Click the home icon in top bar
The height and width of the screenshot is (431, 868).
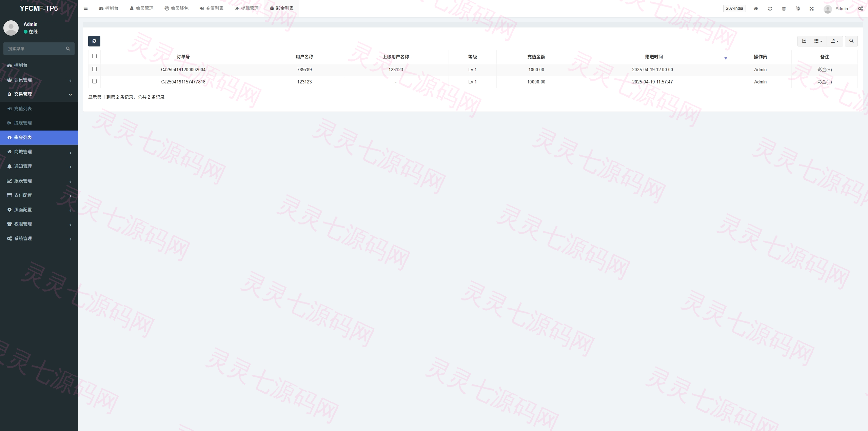pos(756,8)
